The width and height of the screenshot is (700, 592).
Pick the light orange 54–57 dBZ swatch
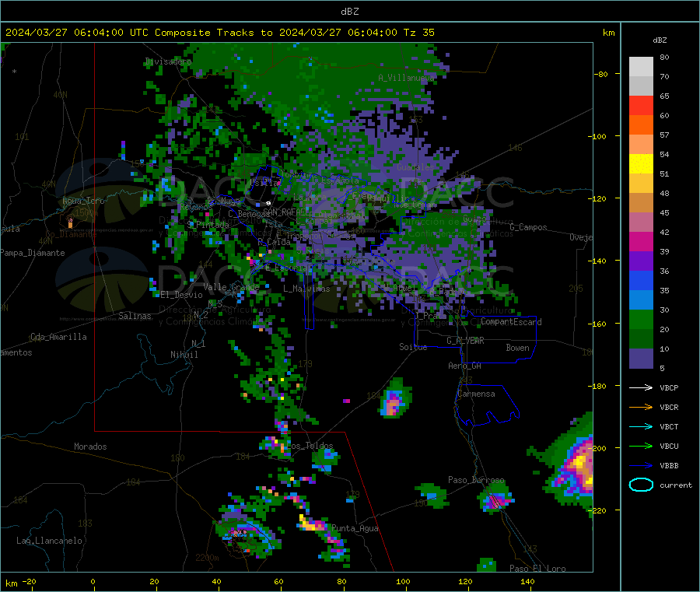click(x=641, y=144)
